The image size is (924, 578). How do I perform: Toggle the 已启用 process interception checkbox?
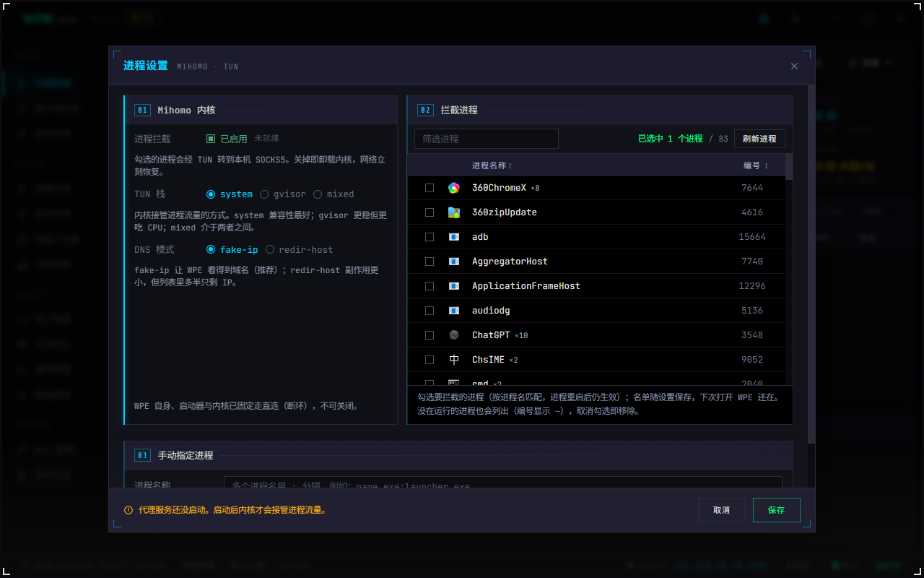point(211,139)
